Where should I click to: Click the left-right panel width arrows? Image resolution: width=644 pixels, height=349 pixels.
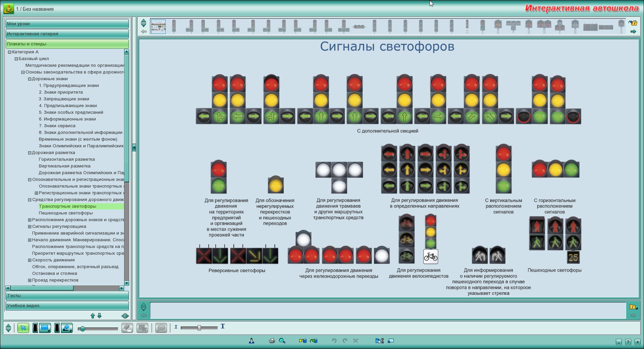[x=125, y=316]
